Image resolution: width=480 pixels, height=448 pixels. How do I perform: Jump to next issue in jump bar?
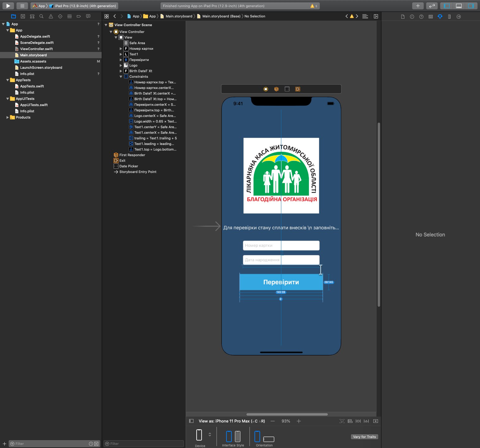point(357,16)
